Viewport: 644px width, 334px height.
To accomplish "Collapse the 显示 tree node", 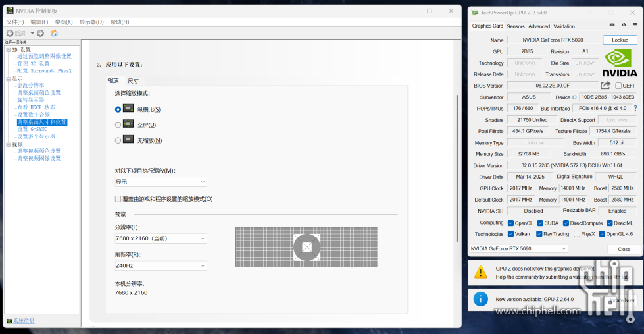I will [8, 78].
